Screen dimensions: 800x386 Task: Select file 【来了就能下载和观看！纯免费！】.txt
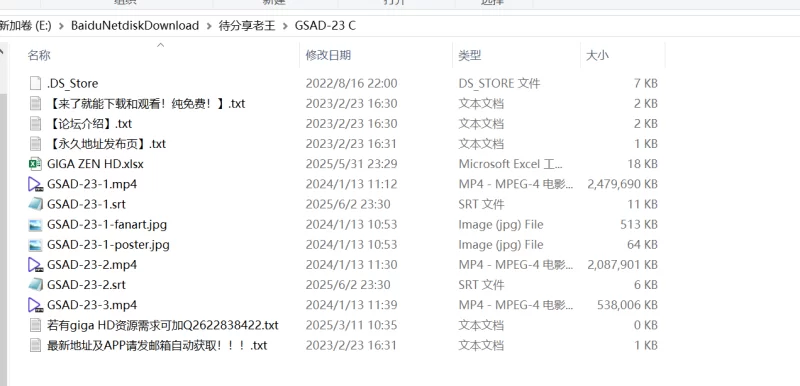[x=146, y=104]
